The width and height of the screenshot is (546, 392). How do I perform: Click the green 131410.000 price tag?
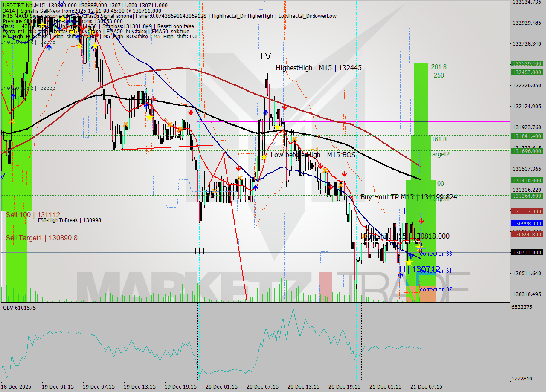(x=526, y=180)
